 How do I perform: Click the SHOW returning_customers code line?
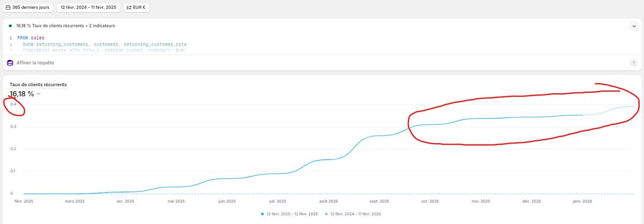click(105, 44)
